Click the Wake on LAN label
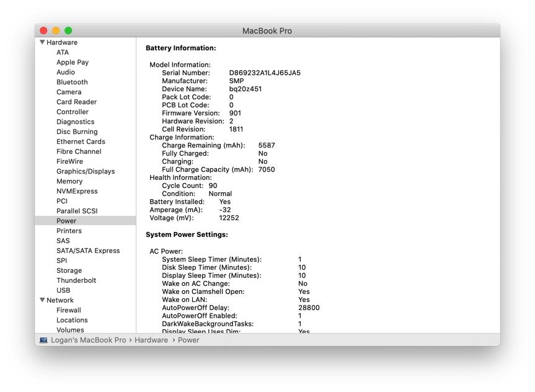535x392 pixels. [x=185, y=300]
